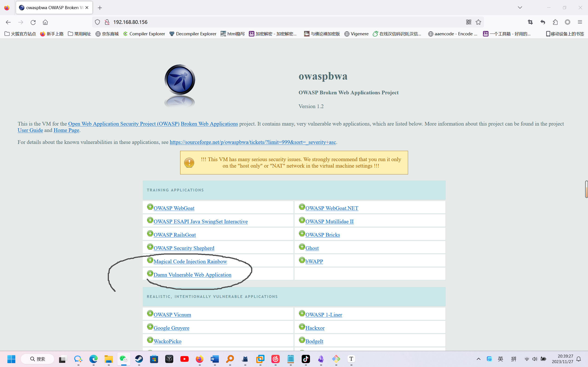Open the Vigenere bookmark
588x367 pixels.
[356, 34]
